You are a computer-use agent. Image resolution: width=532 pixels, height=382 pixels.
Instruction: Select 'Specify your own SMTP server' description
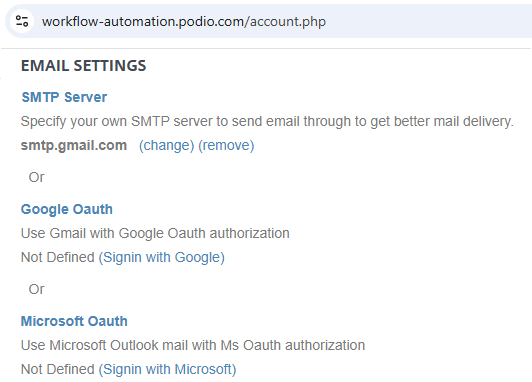(x=267, y=121)
